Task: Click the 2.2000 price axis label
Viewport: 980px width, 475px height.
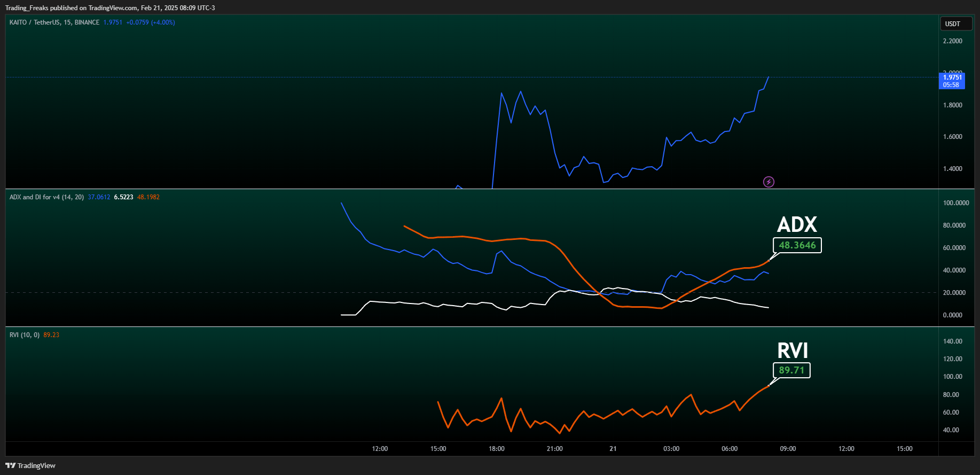Action: (953, 41)
